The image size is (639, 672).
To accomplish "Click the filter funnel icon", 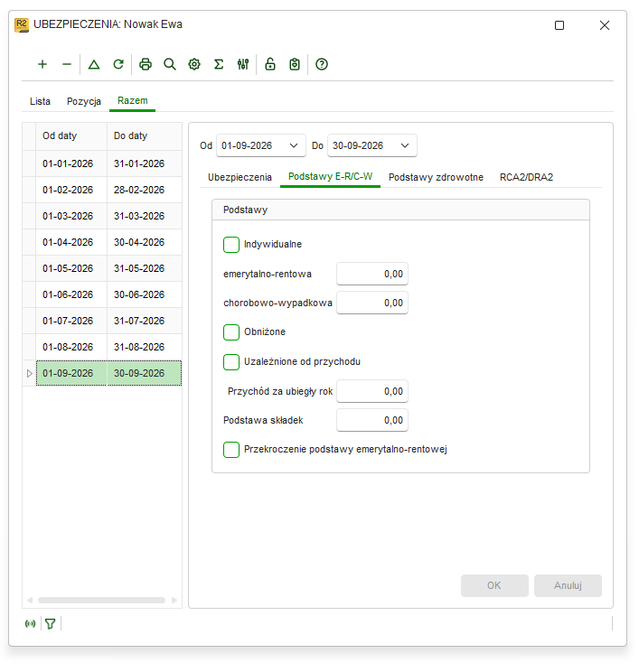I will (51, 623).
